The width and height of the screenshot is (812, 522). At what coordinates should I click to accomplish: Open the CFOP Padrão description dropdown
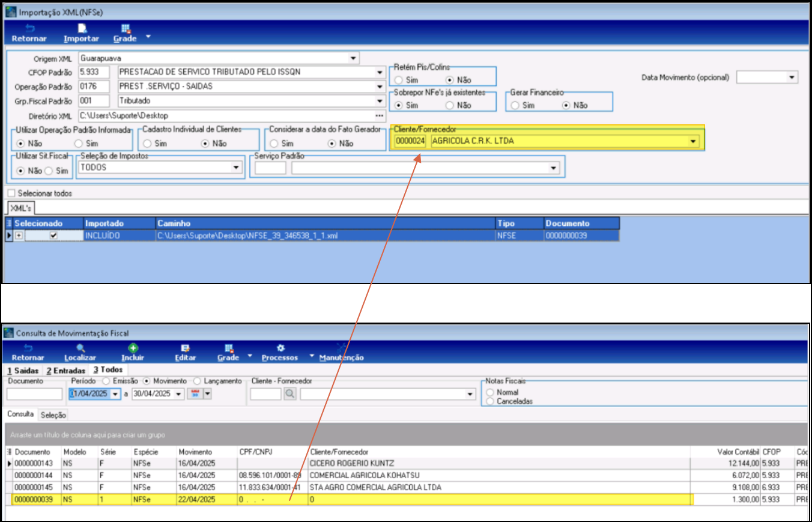point(379,72)
